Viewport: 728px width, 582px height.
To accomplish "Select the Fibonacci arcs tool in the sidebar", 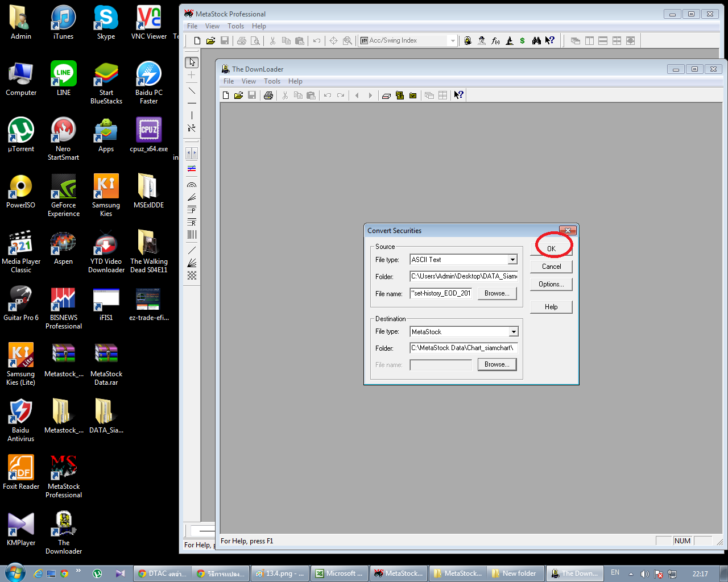I will 192,185.
